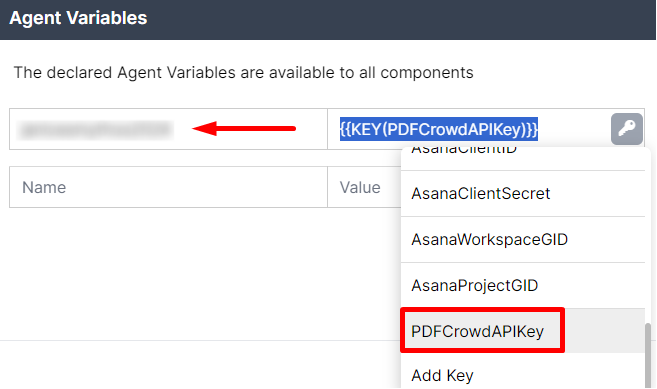The width and height of the screenshot is (657, 389).
Task: Select the AsanaProjectGID key entry
Action: pyautogui.click(x=474, y=285)
